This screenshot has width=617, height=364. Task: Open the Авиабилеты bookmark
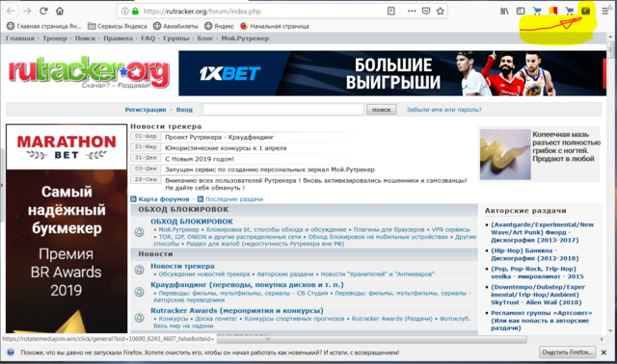click(175, 26)
